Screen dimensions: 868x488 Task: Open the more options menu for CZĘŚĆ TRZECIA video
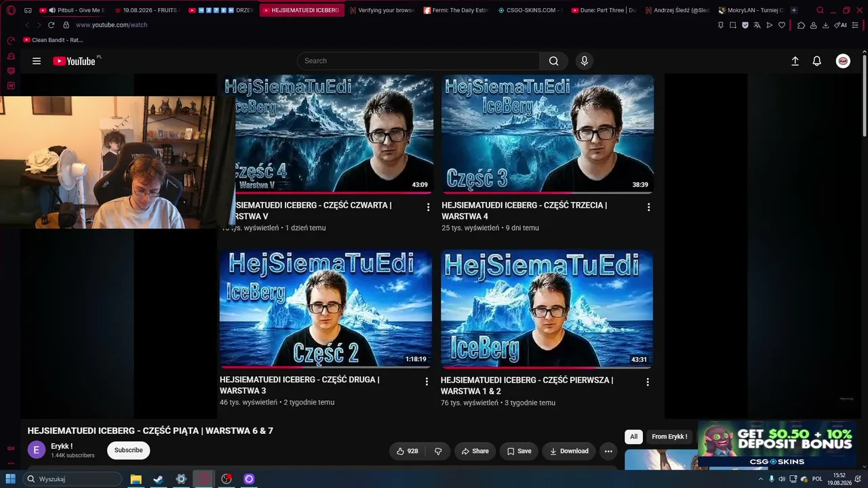pos(648,207)
